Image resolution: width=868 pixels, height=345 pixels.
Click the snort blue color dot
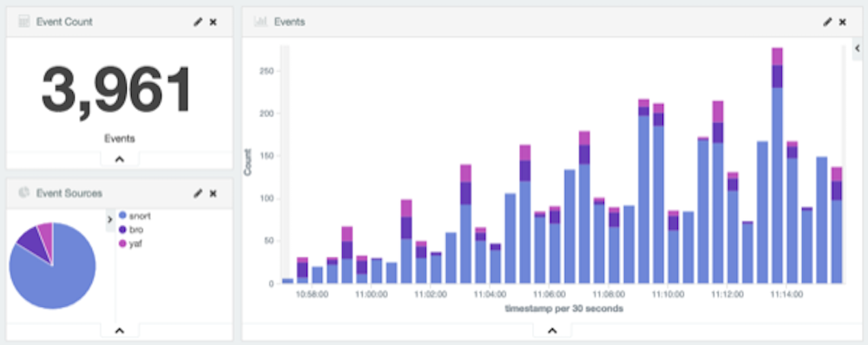123,216
